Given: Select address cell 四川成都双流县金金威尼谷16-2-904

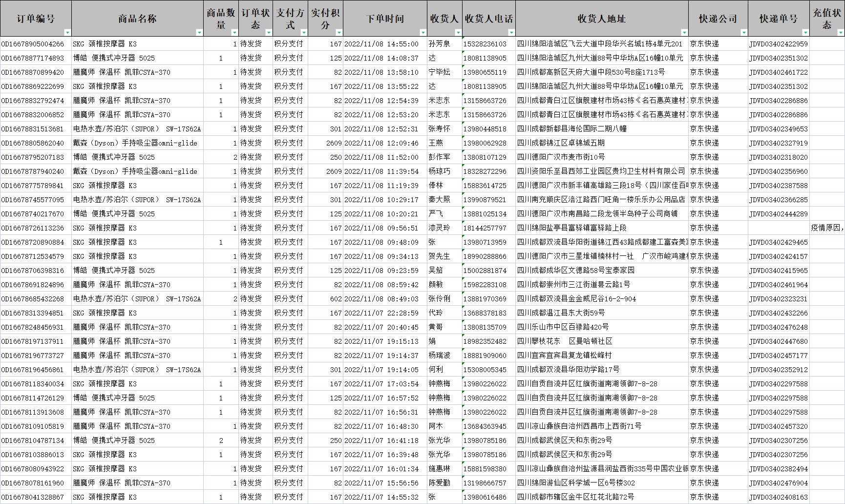Looking at the screenshot, I should coord(602,299).
